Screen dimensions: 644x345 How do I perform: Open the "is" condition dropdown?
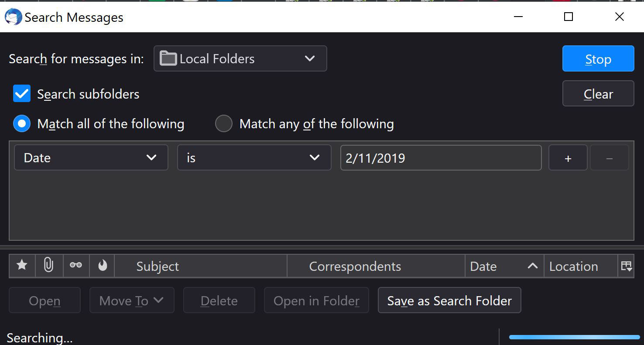254,158
